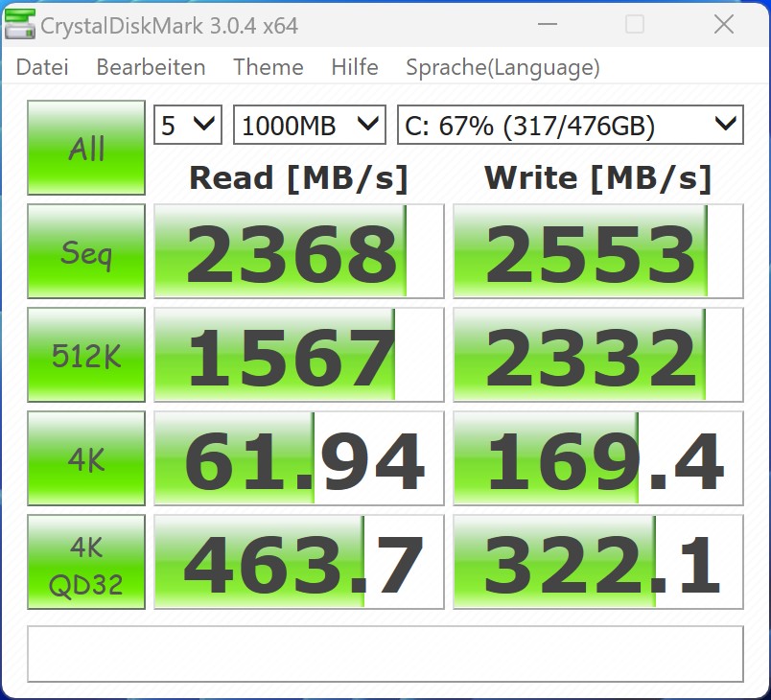Start the 4K benchmark test
This screenshot has height=700, width=771.
tap(86, 458)
